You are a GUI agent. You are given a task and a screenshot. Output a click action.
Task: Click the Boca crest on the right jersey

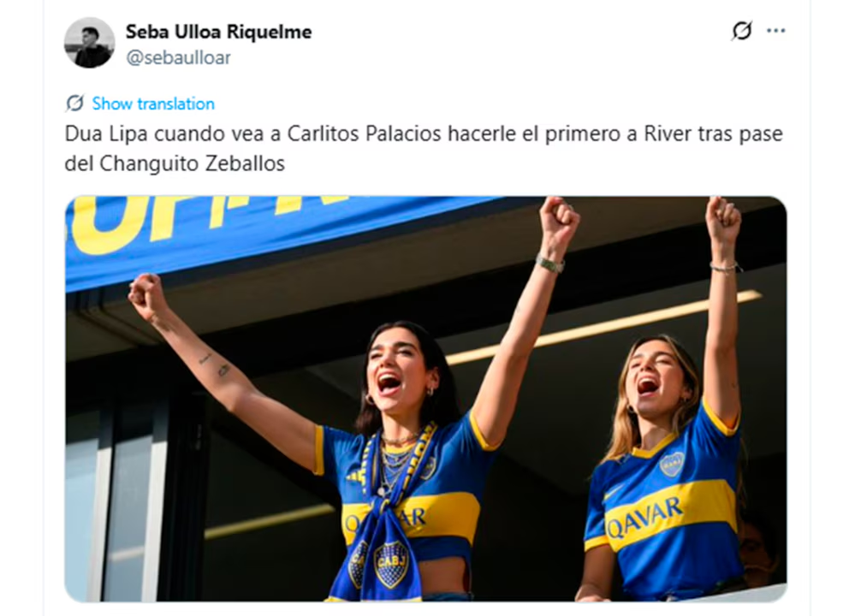tap(671, 465)
